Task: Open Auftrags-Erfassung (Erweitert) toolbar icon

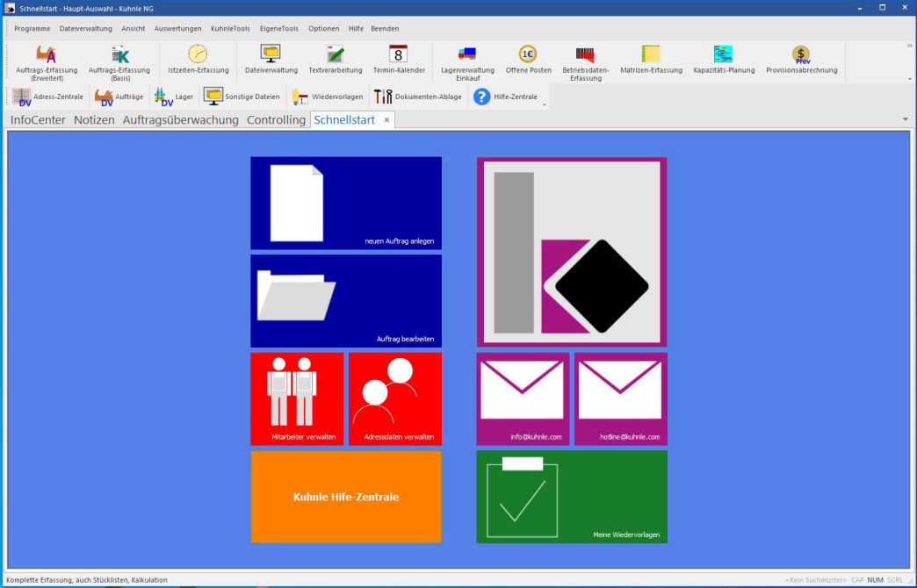Action: (x=47, y=55)
